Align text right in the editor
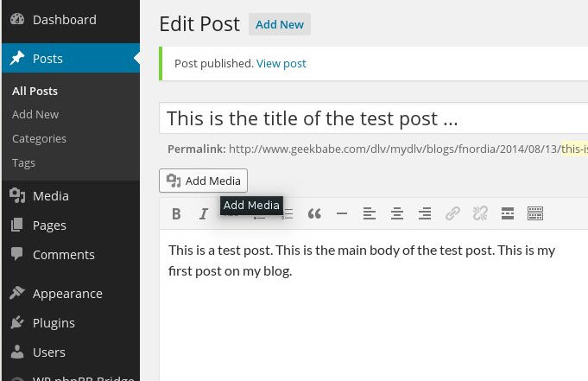This screenshot has width=588, height=381. [425, 214]
